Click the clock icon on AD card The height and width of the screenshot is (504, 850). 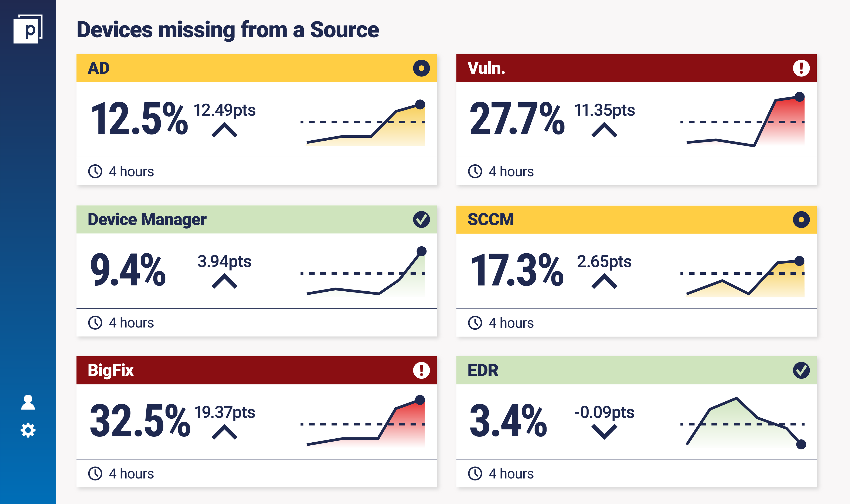pyautogui.click(x=95, y=172)
